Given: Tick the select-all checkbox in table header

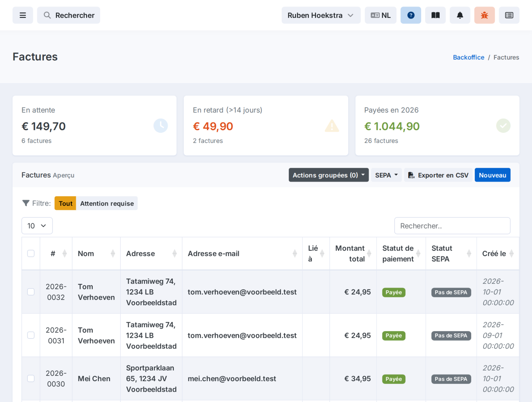Looking at the screenshot, I should [31, 253].
